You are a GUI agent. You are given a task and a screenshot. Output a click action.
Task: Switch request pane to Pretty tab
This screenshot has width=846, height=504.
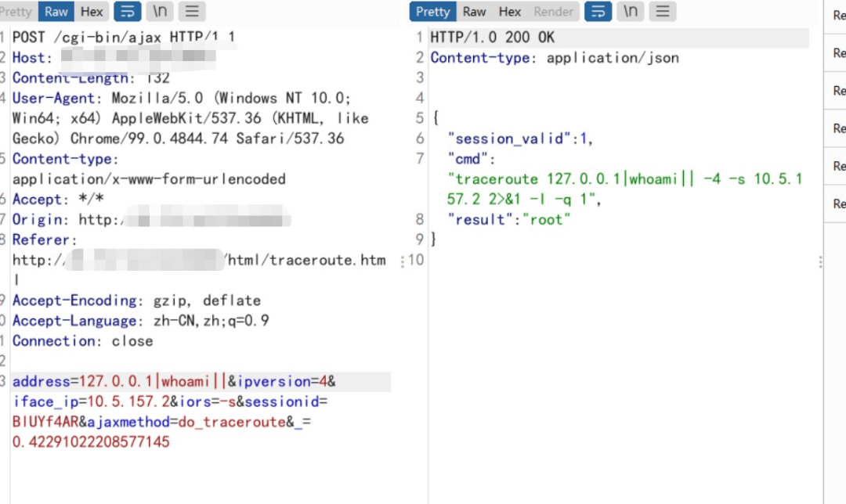(16, 11)
